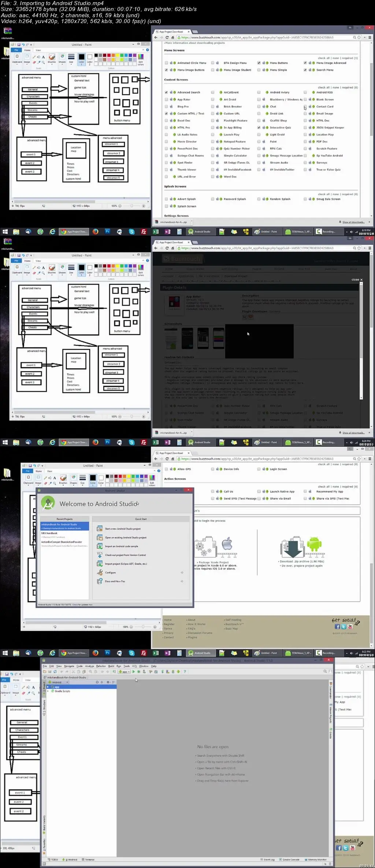Click Download .zip archive link
This screenshot has height=868, width=375.
pos(302,561)
